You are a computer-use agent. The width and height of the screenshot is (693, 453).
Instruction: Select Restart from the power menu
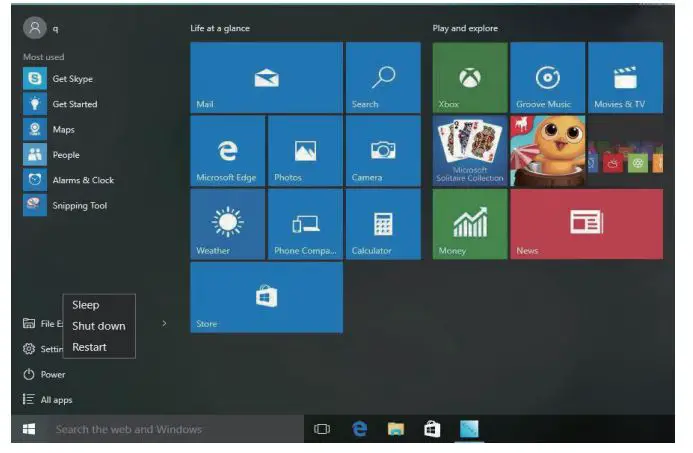point(99,347)
